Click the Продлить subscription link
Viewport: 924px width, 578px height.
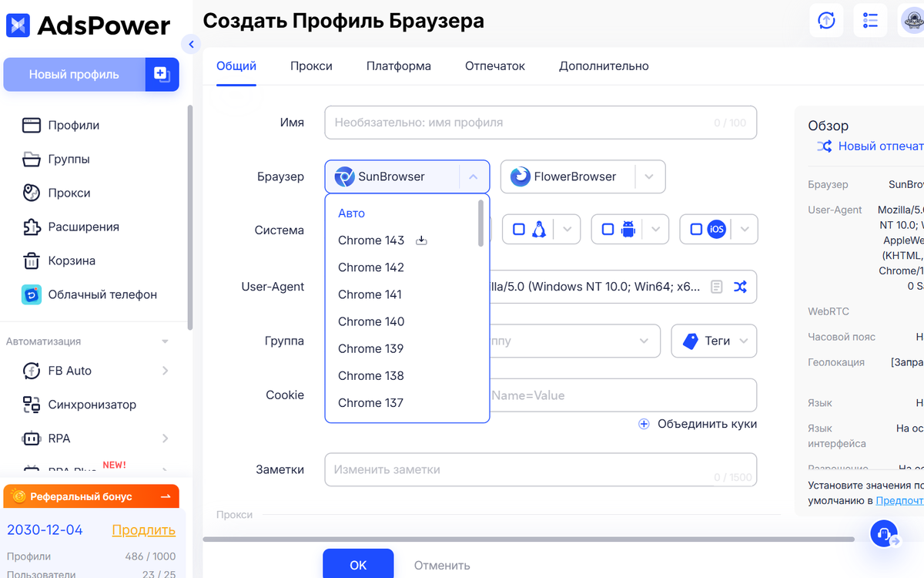coord(143,530)
